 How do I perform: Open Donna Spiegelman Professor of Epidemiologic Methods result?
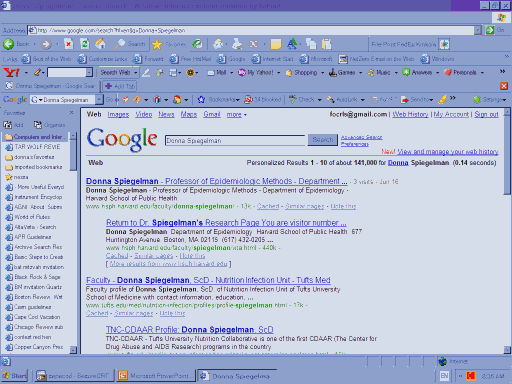point(217,181)
